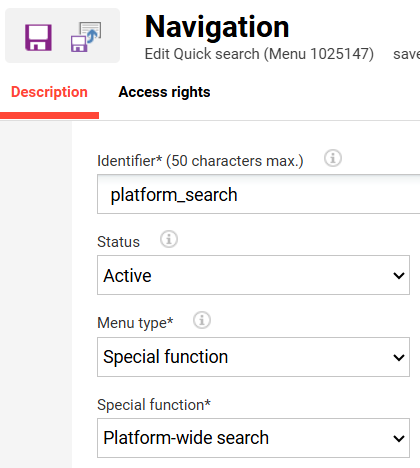Open the info icon beside Menu type
This screenshot has height=468, width=420.
tap(202, 320)
